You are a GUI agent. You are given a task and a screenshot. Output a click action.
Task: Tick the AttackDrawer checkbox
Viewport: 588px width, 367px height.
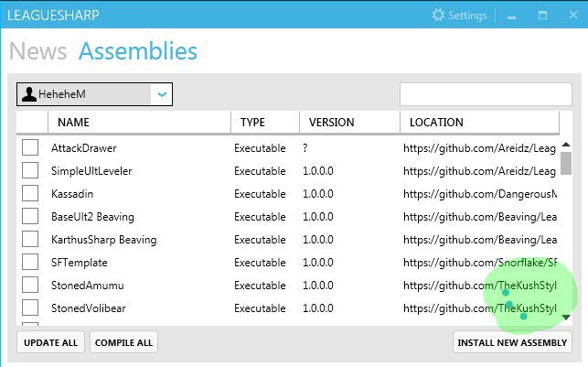[30, 147]
